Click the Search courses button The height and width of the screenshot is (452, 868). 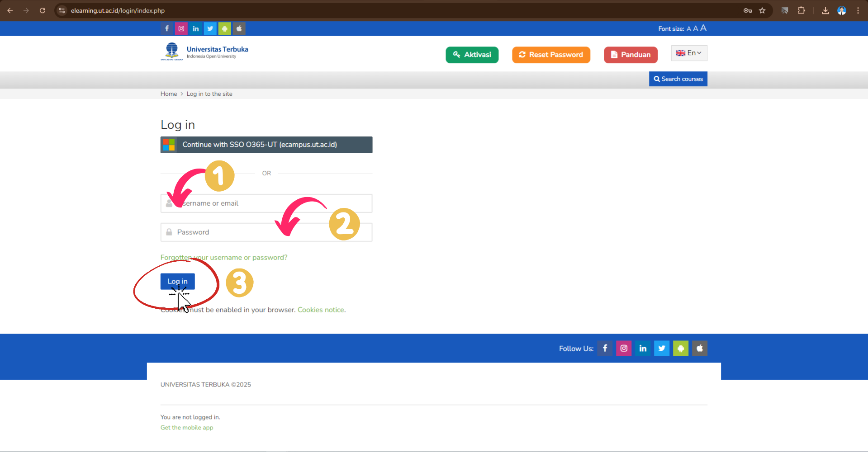tap(678, 79)
